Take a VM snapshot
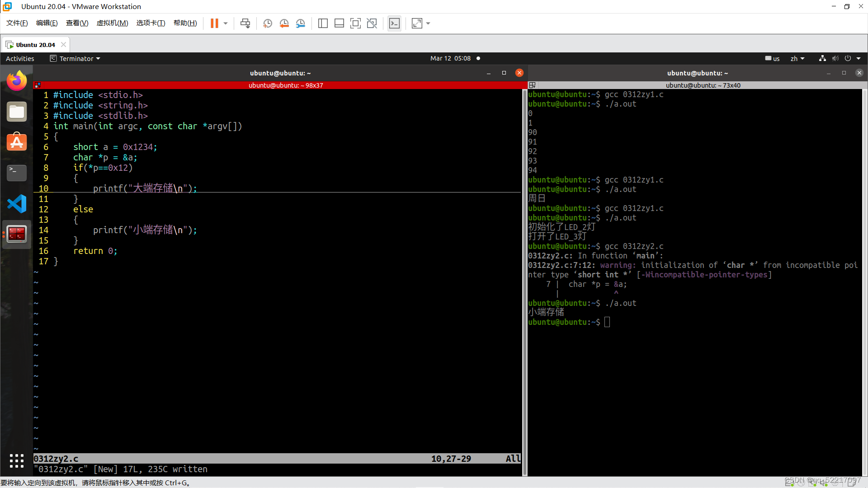Image resolution: width=868 pixels, height=488 pixels. tap(268, 23)
